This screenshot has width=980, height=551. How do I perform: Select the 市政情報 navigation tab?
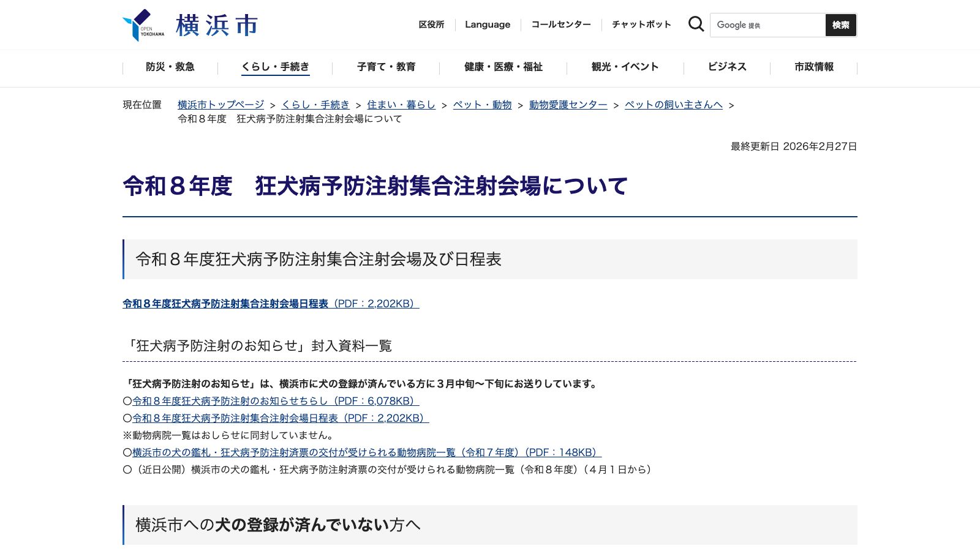814,67
